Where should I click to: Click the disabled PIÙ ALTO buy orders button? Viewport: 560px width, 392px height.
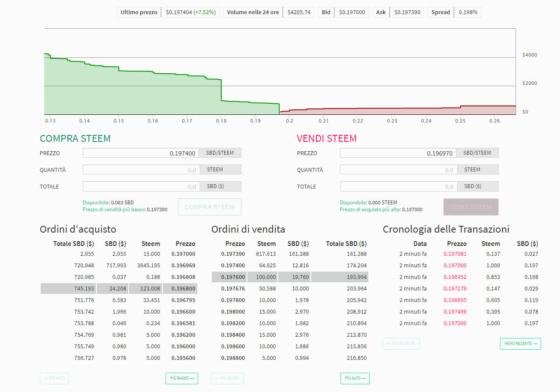tap(54, 378)
